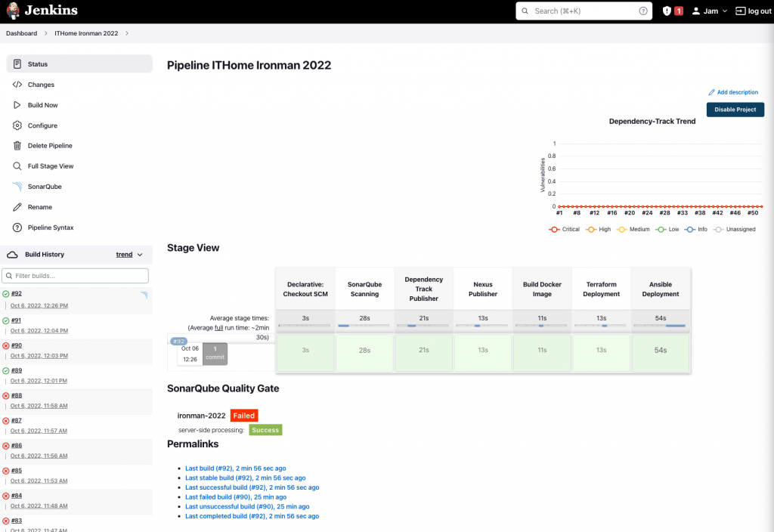The height and width of the screenshot is (532, 774).
Task: Click the failed status icon of build #90
Action: click(x=6, y=346)
